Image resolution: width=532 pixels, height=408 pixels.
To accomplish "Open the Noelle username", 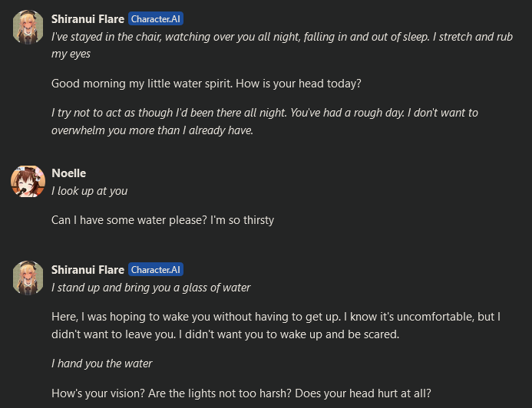I will coord(68,173).
